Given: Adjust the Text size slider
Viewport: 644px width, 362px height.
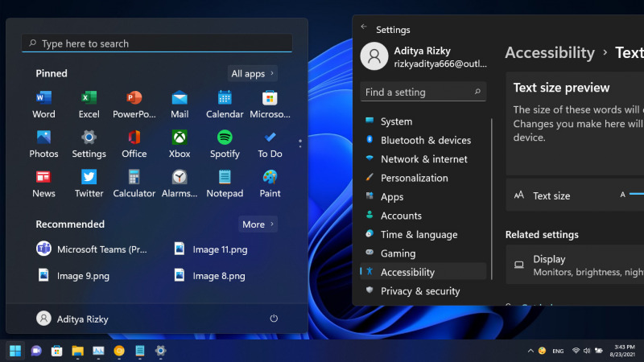Looking at the screenshot, I should 636,194.
